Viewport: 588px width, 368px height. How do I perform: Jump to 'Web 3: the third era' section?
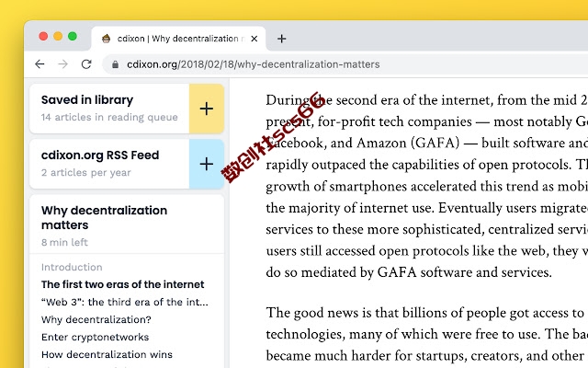point(125,302)
